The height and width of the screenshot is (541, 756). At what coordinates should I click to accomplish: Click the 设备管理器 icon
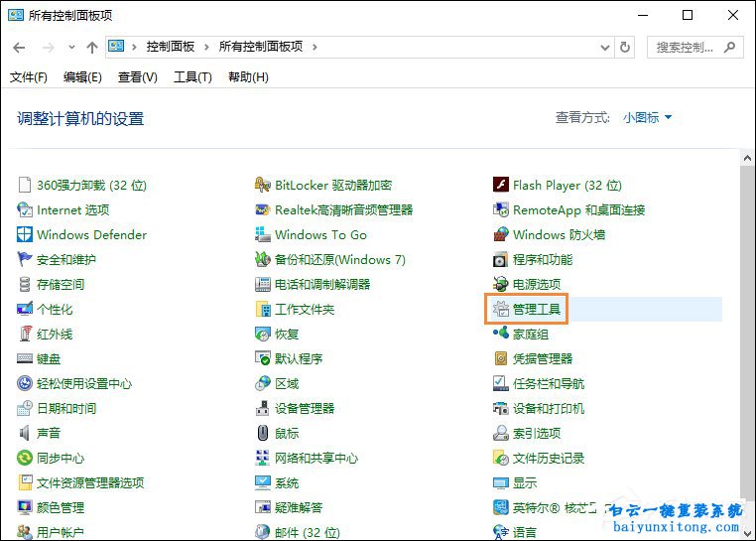tap(263, 409)
